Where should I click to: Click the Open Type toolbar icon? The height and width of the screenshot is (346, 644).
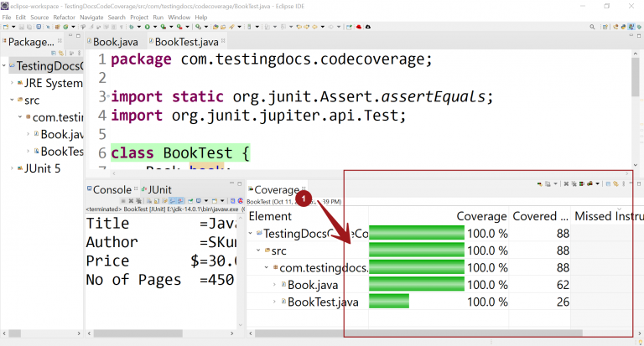pos(216,27)
